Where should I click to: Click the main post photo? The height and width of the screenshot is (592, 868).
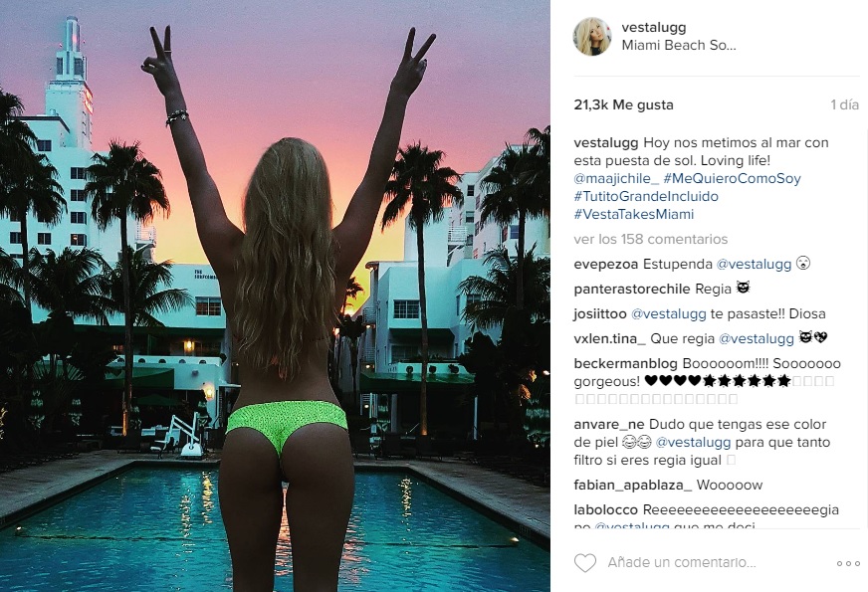[275, 296]
